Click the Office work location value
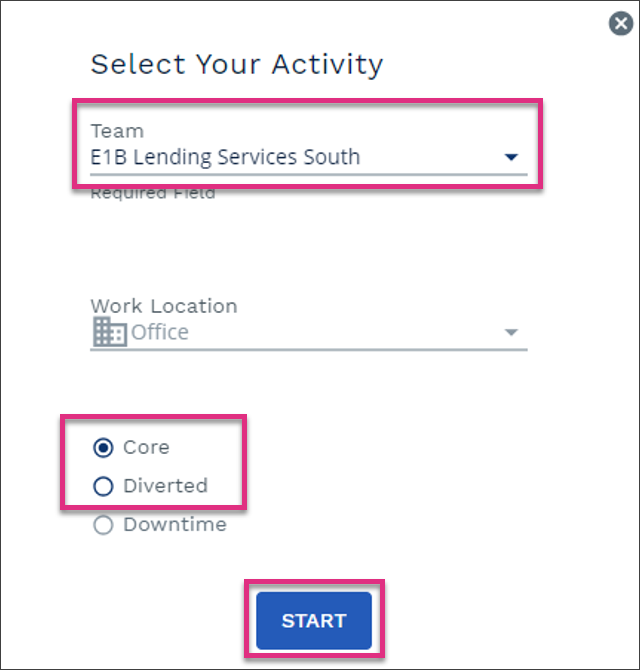The height and width of the screenshot is (670, 640). coord(159,332)
